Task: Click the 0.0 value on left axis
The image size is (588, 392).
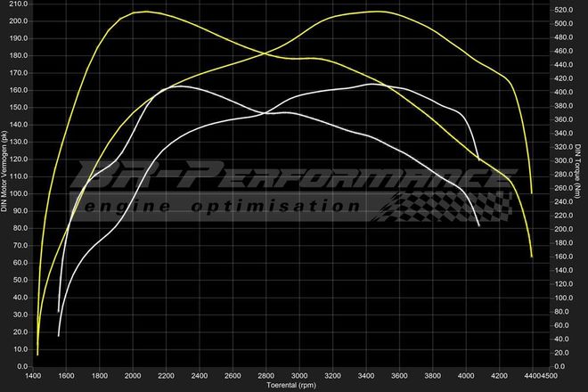Action: tap(21, 366)
